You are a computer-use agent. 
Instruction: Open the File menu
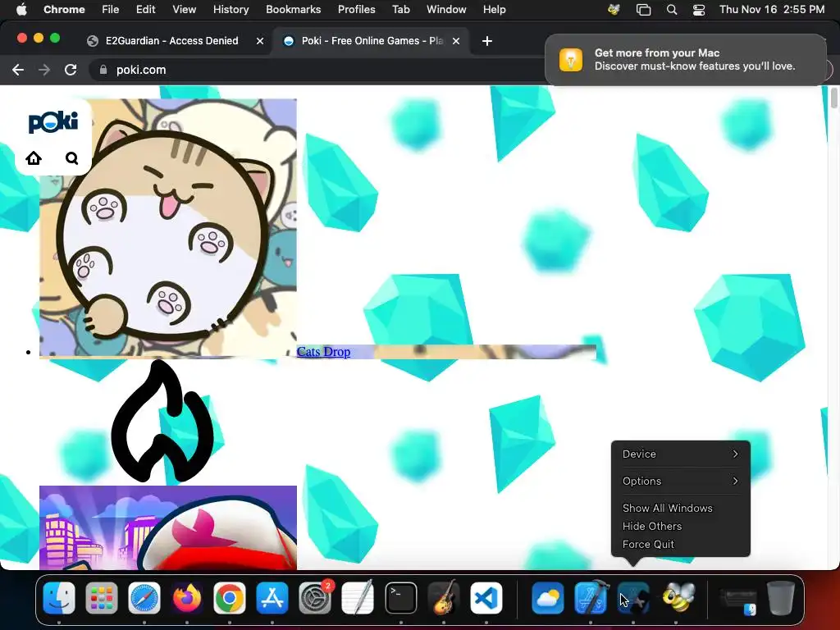click(111, 10)
